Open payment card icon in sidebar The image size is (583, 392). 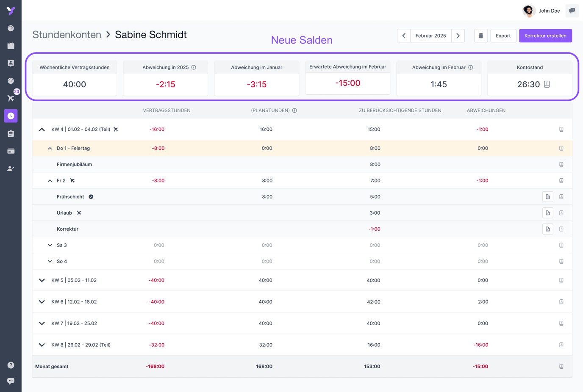point(11,151)
